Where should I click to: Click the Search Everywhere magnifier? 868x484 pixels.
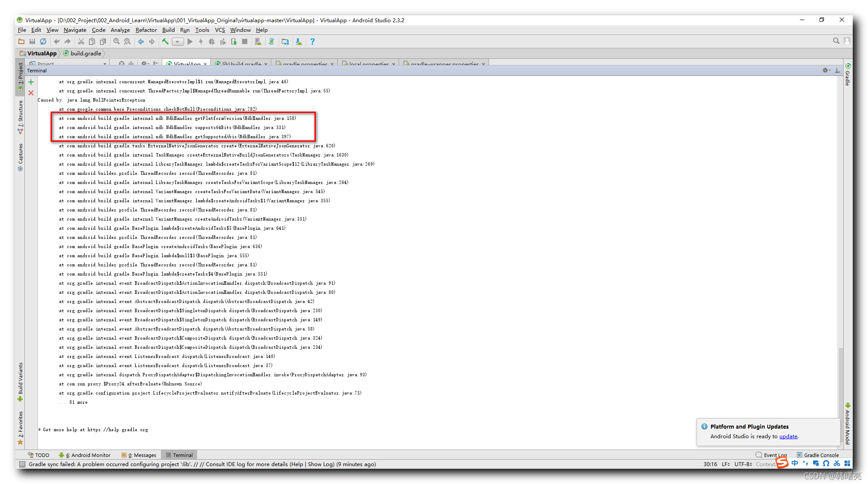pos(836,41)
